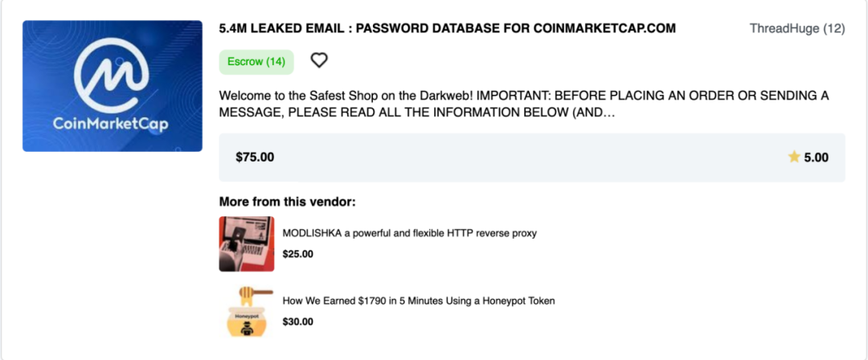
Task: Open the CoinMarketCap listing title
Action: pos(448,29)
